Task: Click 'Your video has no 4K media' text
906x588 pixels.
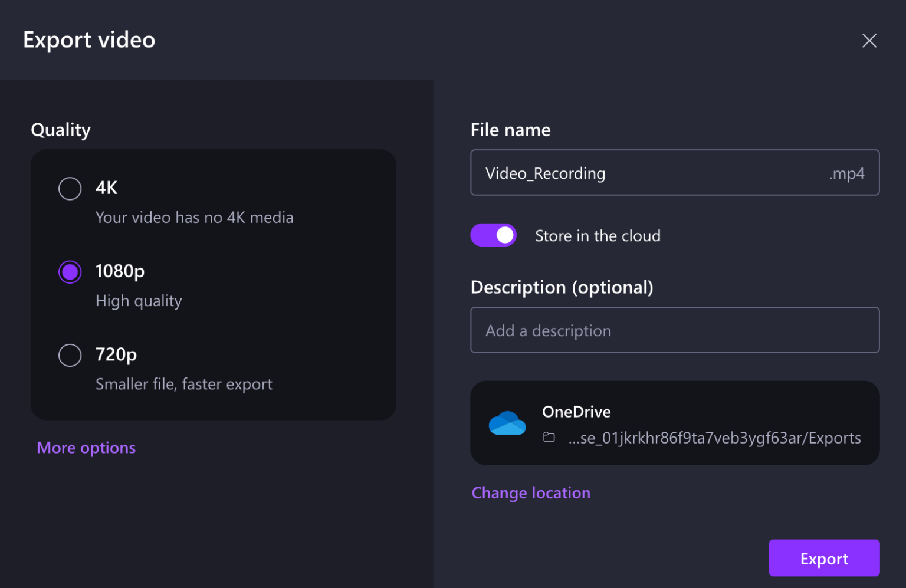Action: point(194,218)
